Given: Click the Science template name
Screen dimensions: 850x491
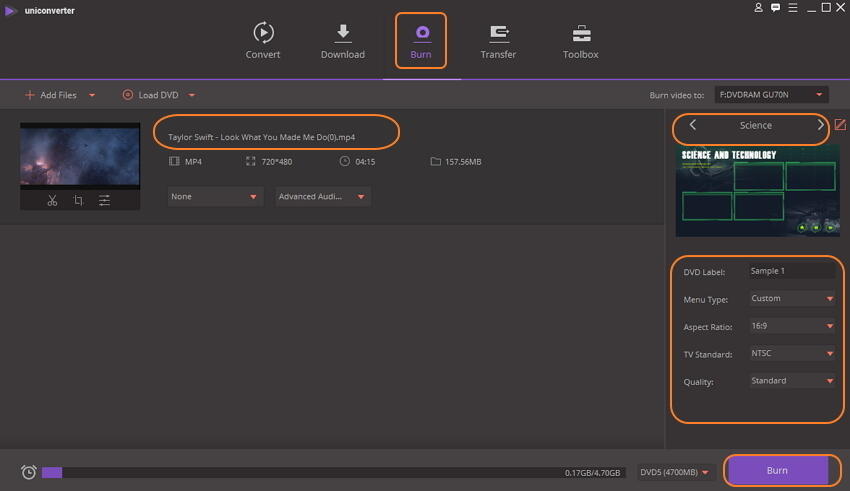Looking at the screenshot, I should point(756,125).
